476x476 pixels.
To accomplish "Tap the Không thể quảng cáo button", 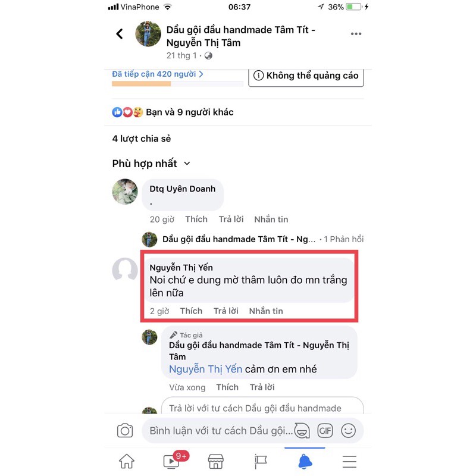I will pyautogui.click(x=306, y=76).
